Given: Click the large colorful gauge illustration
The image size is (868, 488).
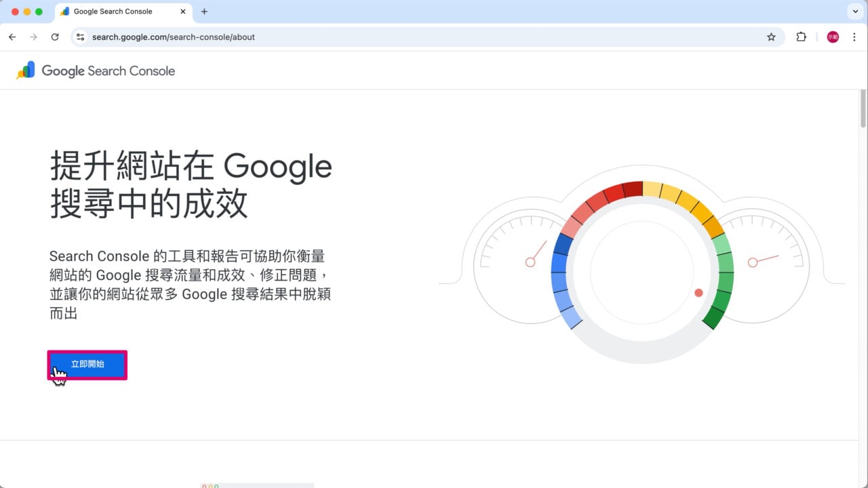Looking at the screenshot, I should [x=641, y=272].
